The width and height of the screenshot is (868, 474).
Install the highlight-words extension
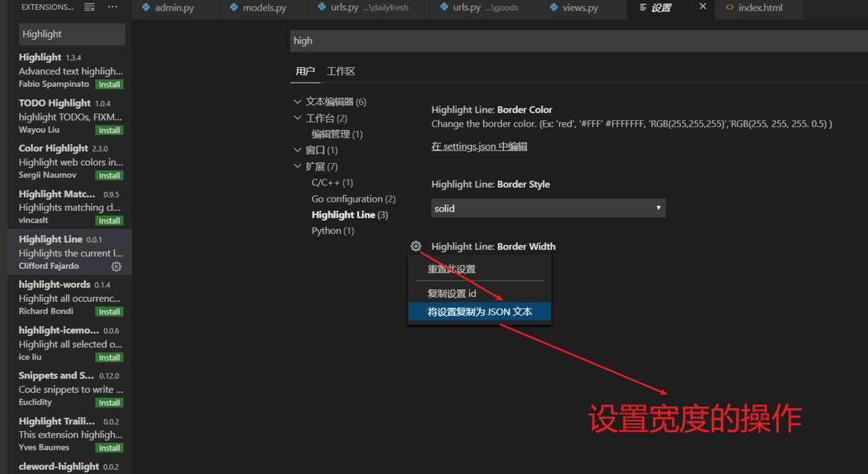[x=109, y=312]
